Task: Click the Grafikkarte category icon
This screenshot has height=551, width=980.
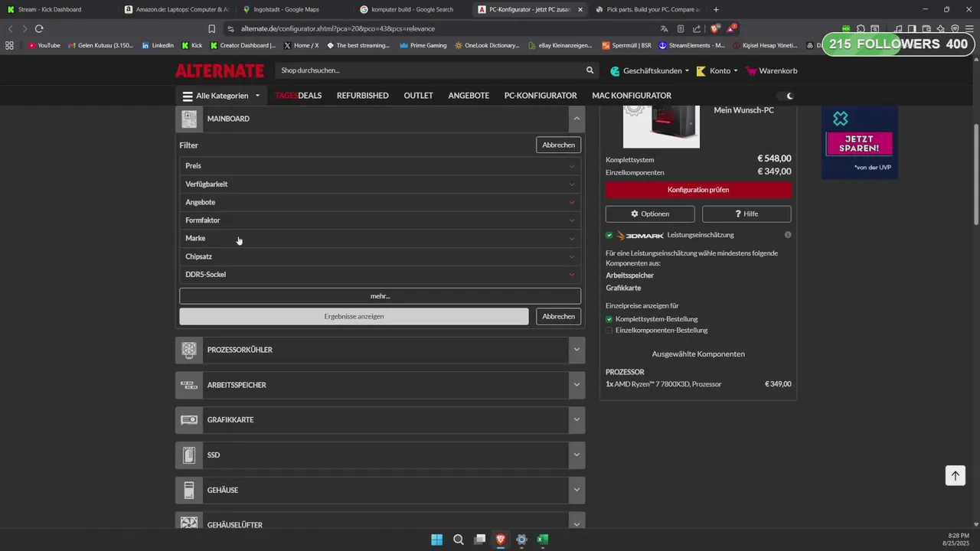Action: point(189,420)
